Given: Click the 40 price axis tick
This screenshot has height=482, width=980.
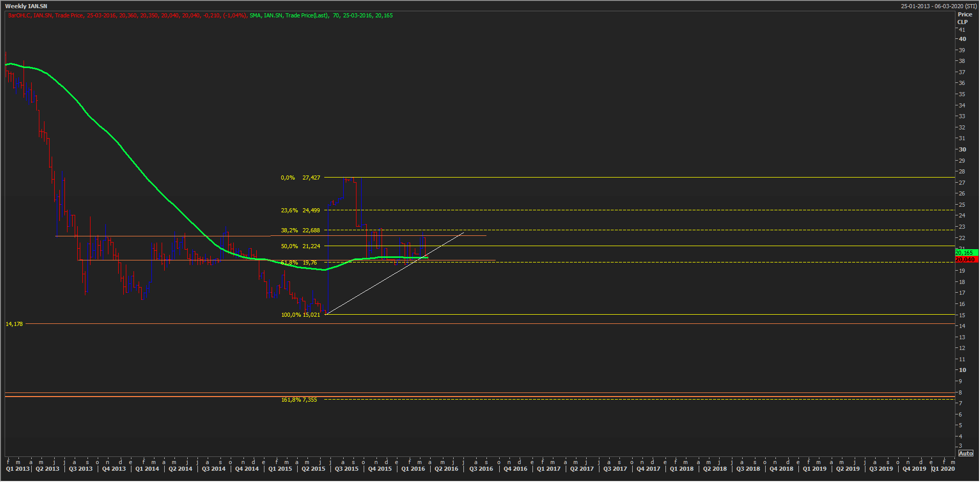Looking at the screenshot, I should [x=962, y=39].
